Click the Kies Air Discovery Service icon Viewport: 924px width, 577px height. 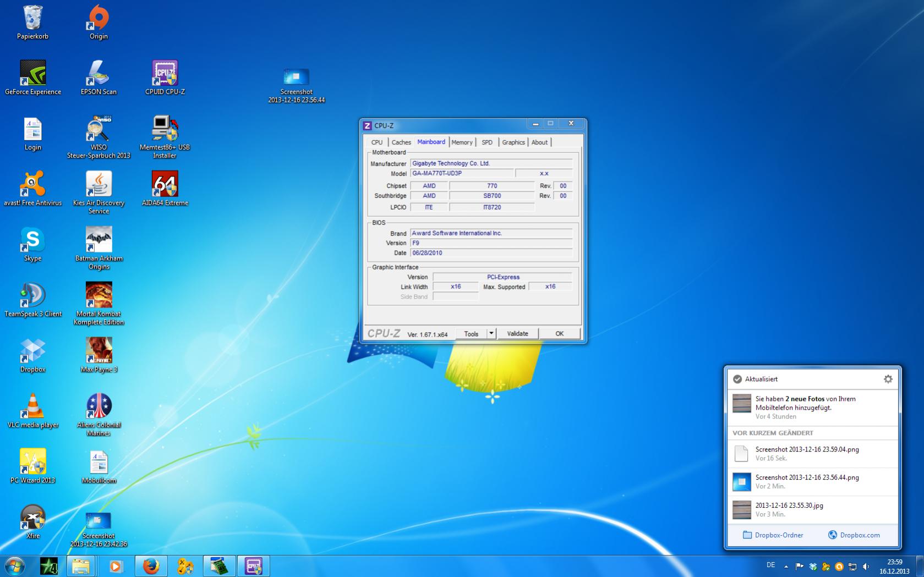(x=99, y=193)
